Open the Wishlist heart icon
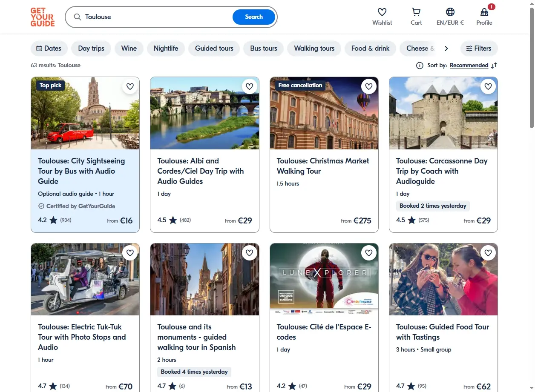 coord(382,12)
